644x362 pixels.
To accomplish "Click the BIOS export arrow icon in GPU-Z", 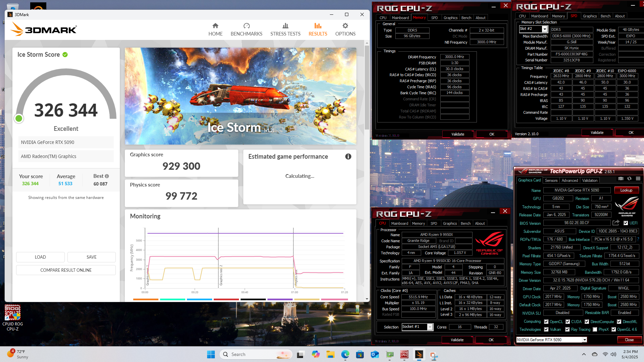I will [616, 223].
